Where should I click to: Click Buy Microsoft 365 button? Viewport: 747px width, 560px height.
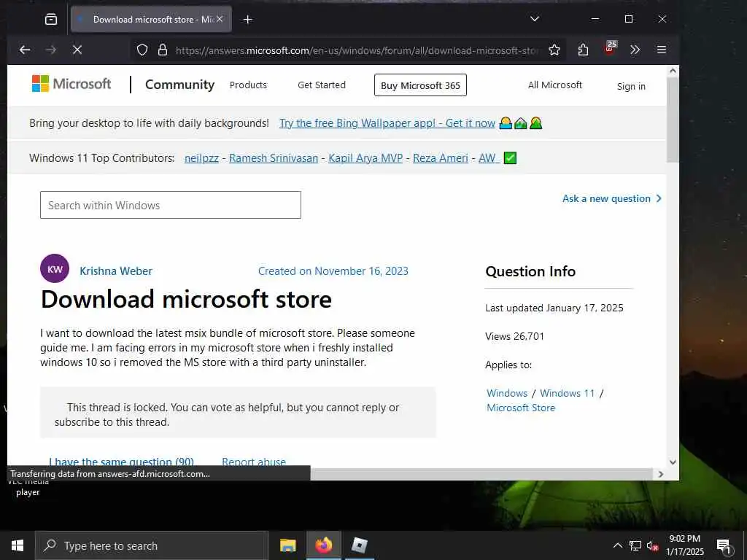pos(420,85)
